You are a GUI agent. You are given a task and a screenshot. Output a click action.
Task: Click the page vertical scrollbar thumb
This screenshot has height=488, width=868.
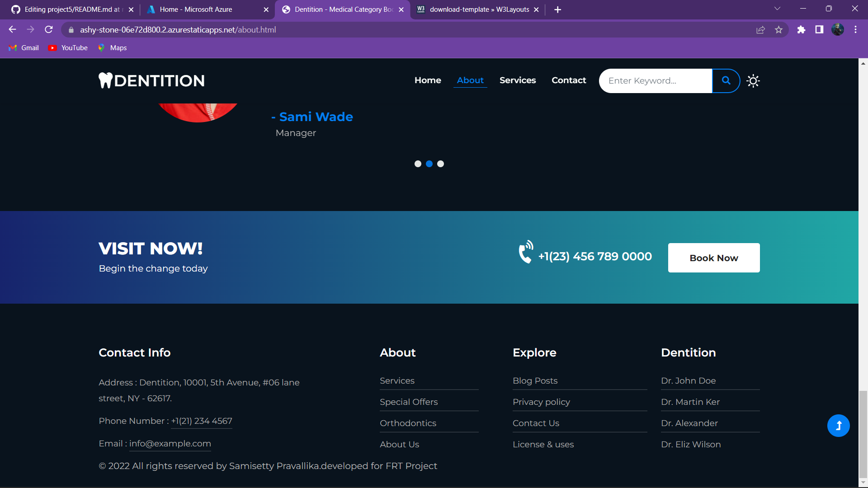(863, 434)
